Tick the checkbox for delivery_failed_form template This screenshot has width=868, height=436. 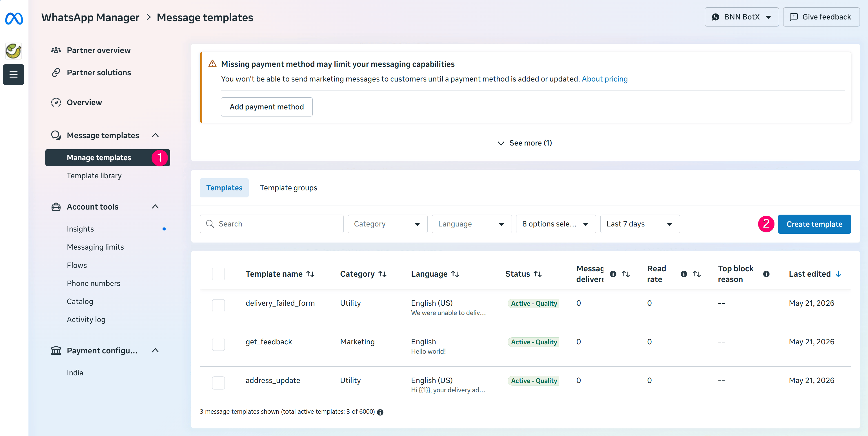tap(218, 305)
